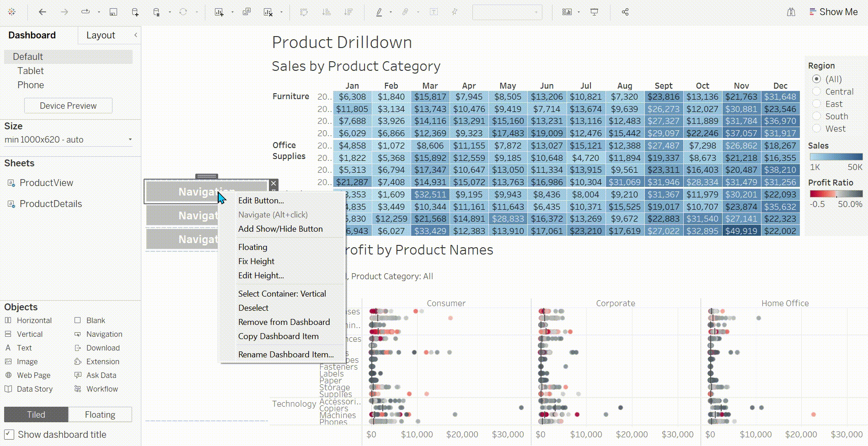This screenshot has width=868, height=446.
Task: Enter Presentation Mode from the toolbar
Action: coord(594,12)
